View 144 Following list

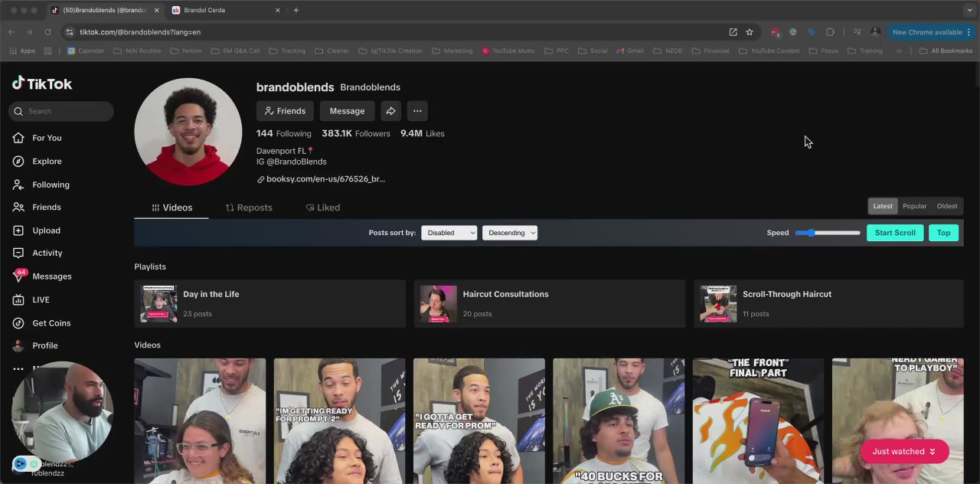[284, 133]
